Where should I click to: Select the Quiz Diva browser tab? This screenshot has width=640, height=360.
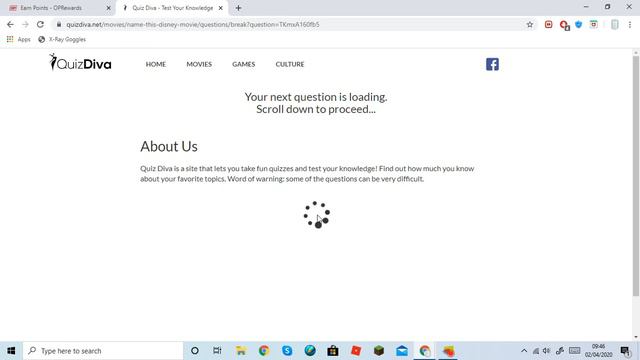point(172,8)
